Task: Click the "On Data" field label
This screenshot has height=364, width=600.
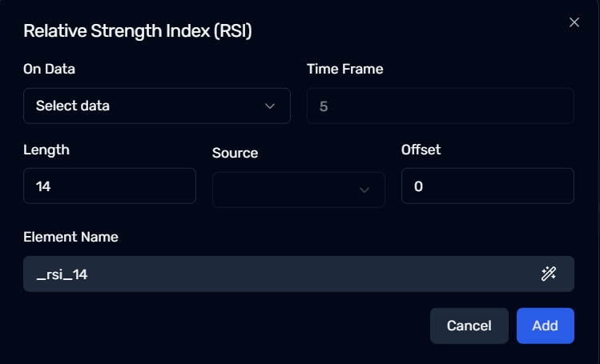Action: 49,69
